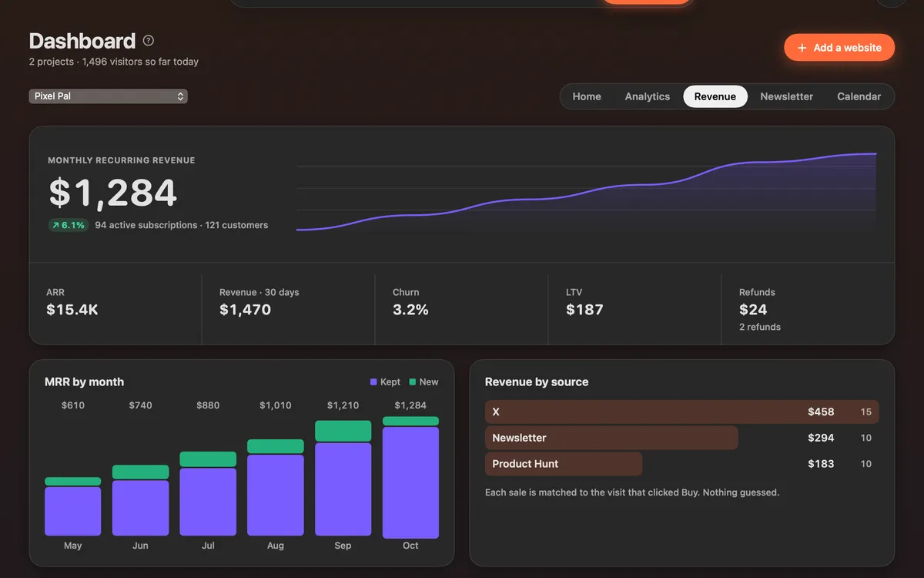Viewport: 924px width, 578px height.
Task: Click the "MRR by month" heading
Action: pos(85,382)
